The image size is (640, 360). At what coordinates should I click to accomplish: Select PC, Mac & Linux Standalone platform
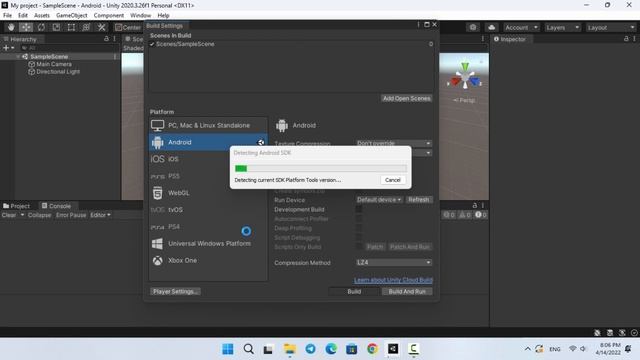(x=208, y=125)
